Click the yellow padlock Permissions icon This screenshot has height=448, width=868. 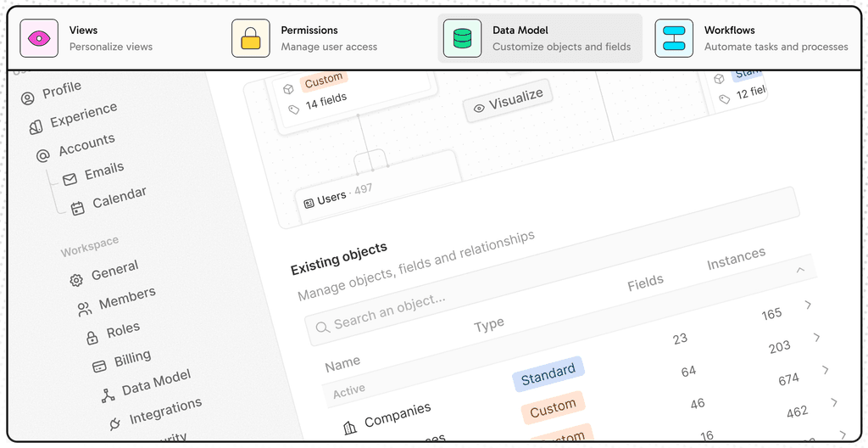click(x=251, y=38)
